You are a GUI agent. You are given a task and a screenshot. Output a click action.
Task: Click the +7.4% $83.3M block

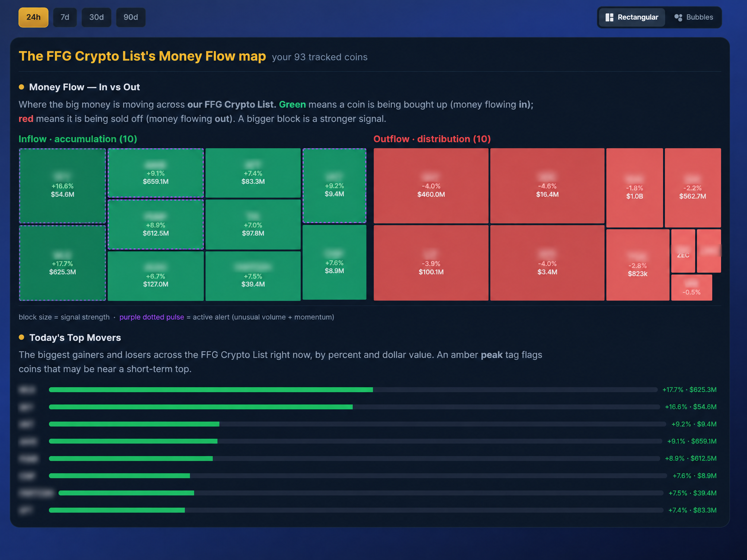click(253, 173)
